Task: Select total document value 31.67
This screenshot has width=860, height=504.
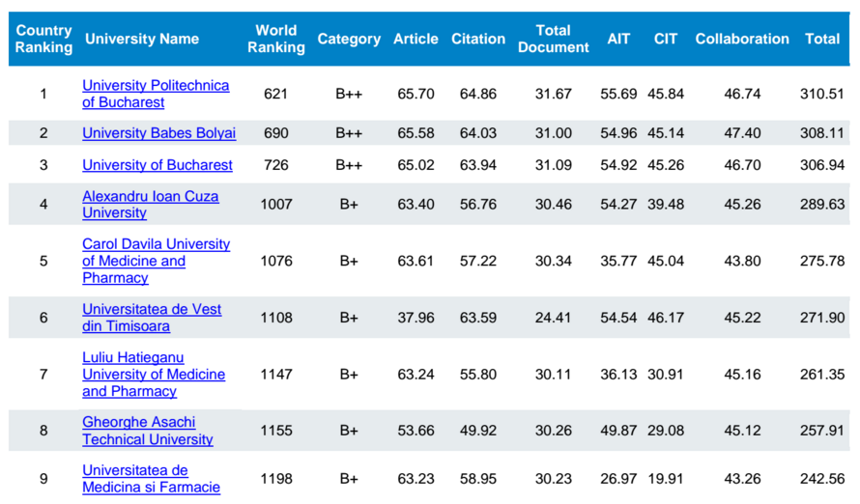Action: (x=554, y=95)
